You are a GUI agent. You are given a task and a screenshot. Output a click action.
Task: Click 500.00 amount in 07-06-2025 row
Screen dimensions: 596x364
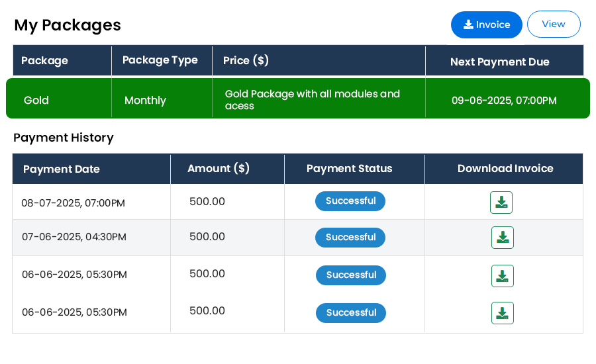[207, 236]
